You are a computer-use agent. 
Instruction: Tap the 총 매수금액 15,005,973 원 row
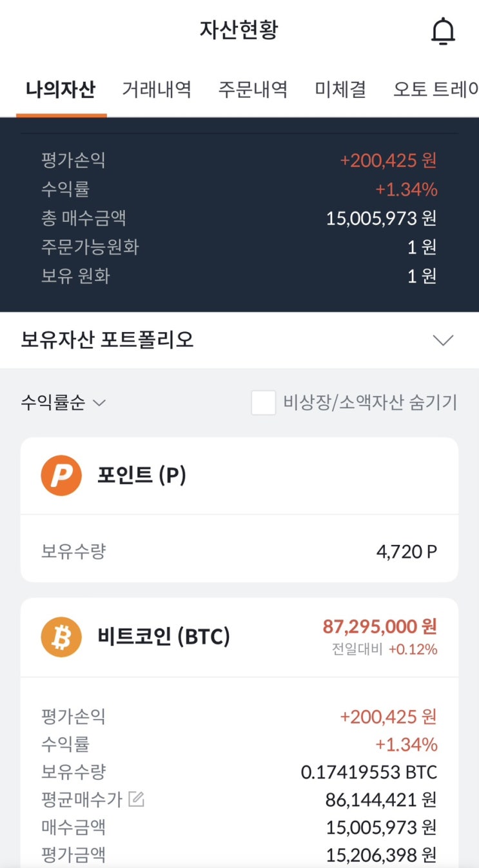coord(239,218)
